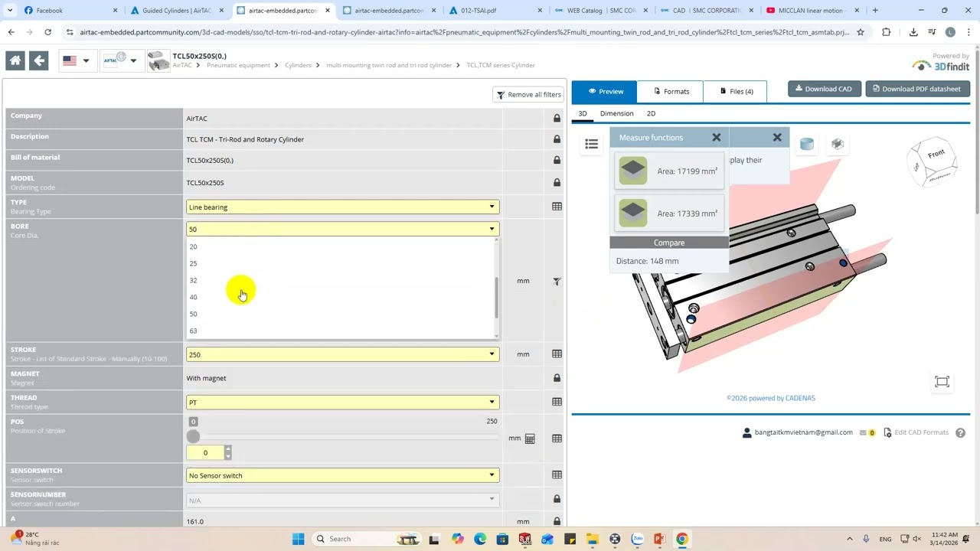Image resolution: width=980 pixels, height=551 pixels.
Task: Open the AirTAC catalog logo dropdown
Action: 120,60
